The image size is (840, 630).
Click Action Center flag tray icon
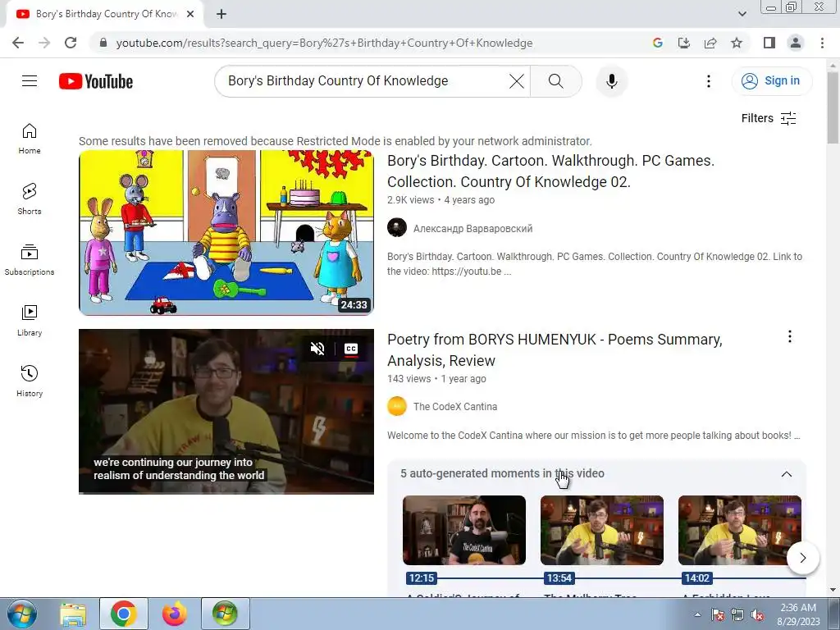coord(717,615)
